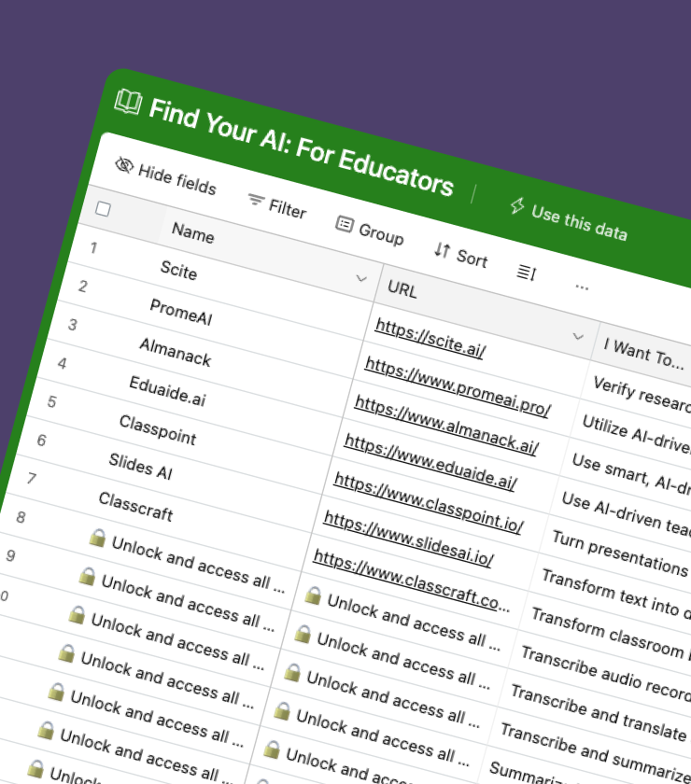The width and height of the screenshot is (691, 784).
Task: Select the Transform text into cell
Action: point(615,593)
